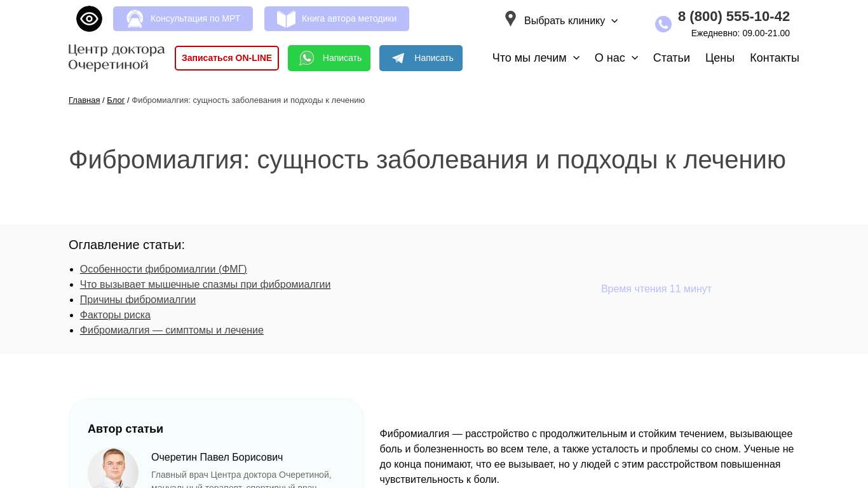This screenshot has width=868, height=488.
Task: Click the MRT consultation scanner icon
Action: pos(135,19)
